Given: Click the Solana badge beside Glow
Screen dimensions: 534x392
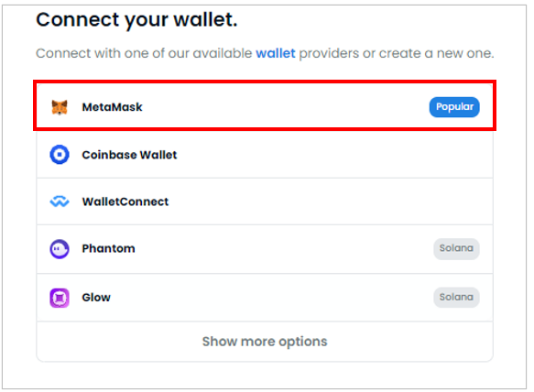Looking at the screenshot, I should pos(456,298).
